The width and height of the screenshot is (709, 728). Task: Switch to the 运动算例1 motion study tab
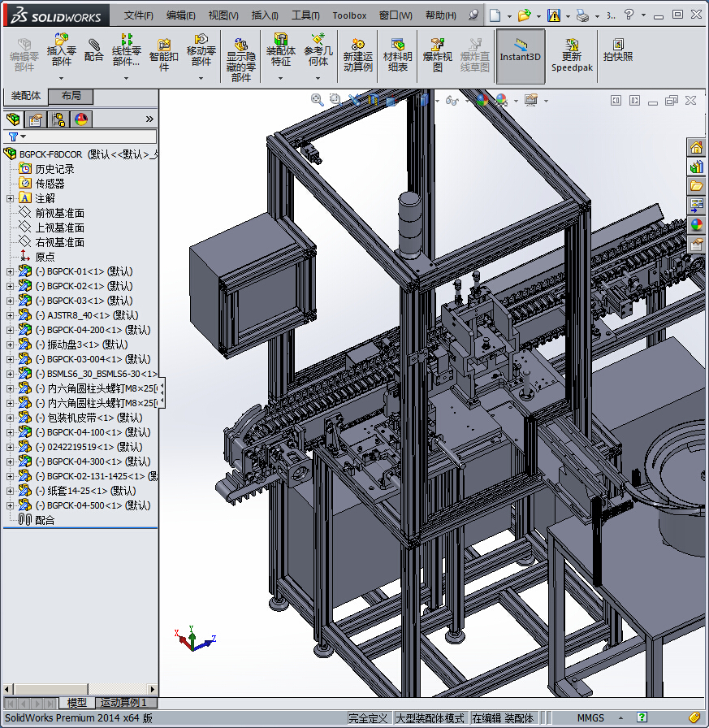[x=123, y=702]
